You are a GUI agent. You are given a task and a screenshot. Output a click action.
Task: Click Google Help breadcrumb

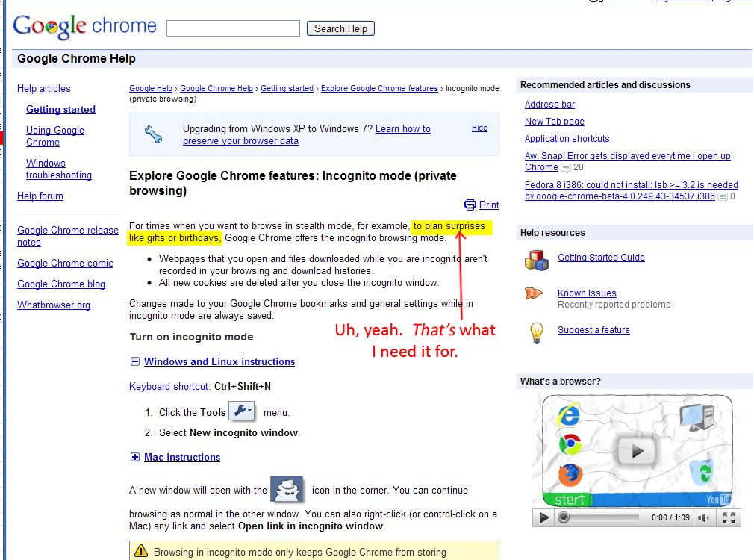pyautogui.click(x=151, y=89)
